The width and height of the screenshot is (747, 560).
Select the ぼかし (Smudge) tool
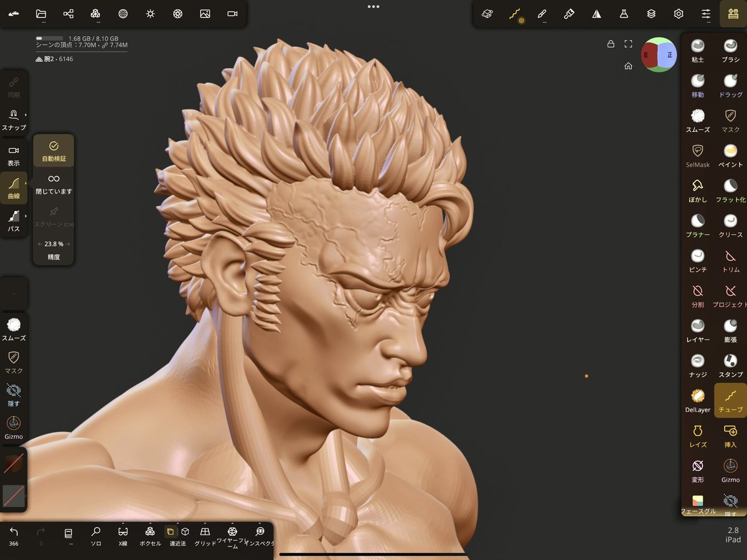click(x=698, y=190)
